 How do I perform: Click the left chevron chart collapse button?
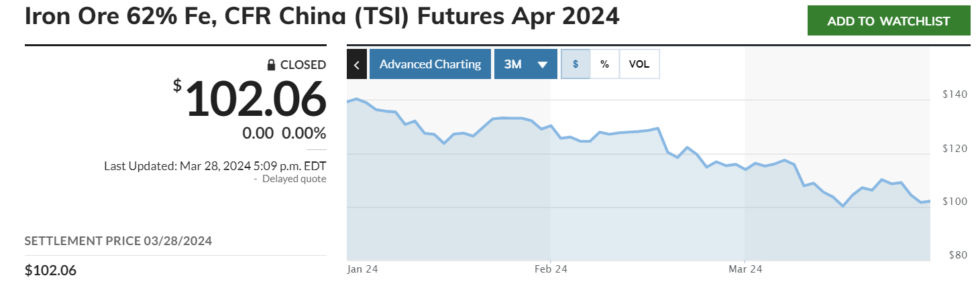point(357,64)
